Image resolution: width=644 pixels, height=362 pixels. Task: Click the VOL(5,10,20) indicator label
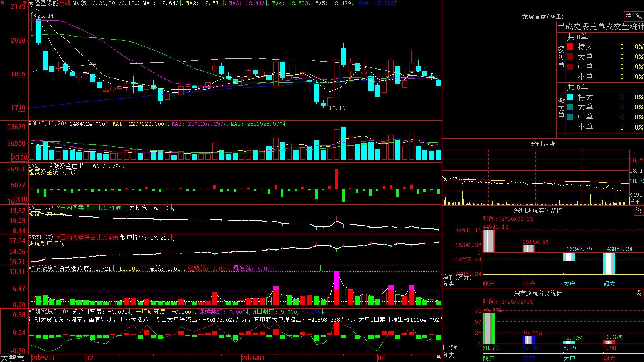pos(47,124)
